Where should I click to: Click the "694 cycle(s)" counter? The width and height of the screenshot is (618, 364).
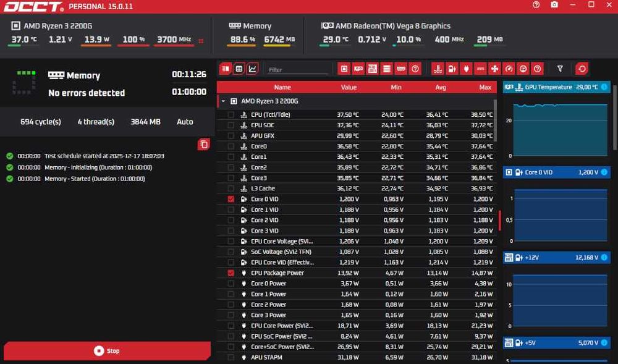[x=41, y=122]
